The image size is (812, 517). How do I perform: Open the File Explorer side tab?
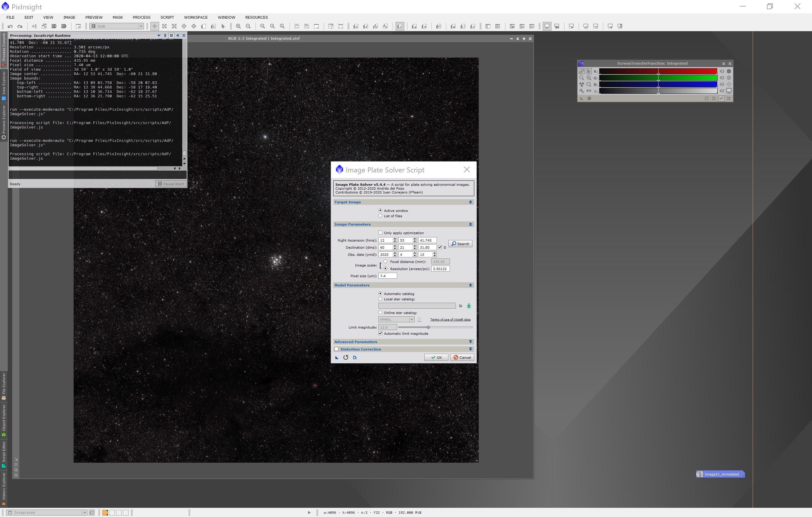(x=4, y=387)
